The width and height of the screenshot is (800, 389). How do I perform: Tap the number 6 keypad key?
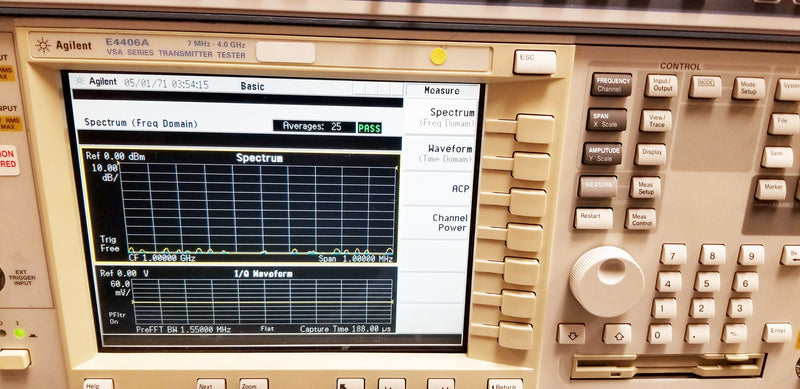(x=745, y=282)
